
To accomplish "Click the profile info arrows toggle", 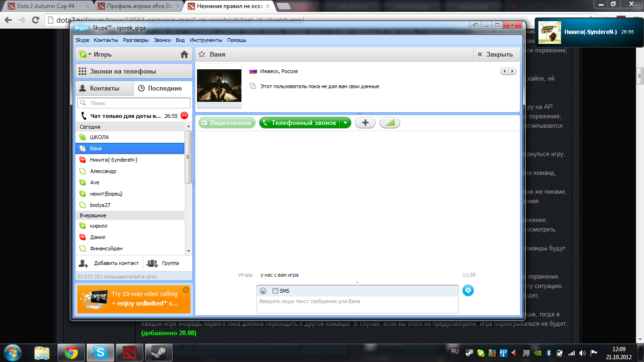I will 508,71.
